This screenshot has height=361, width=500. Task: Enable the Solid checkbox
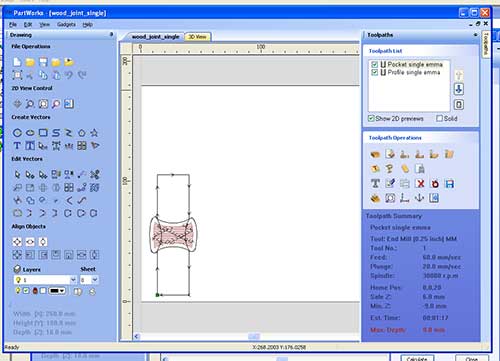(439, 118)
